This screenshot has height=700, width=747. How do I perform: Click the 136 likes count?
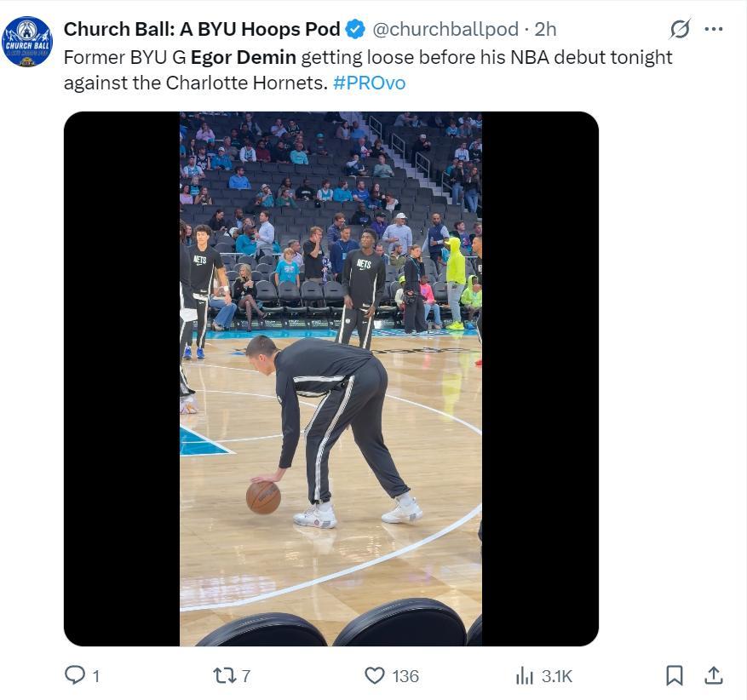click(x=405, y=676)
